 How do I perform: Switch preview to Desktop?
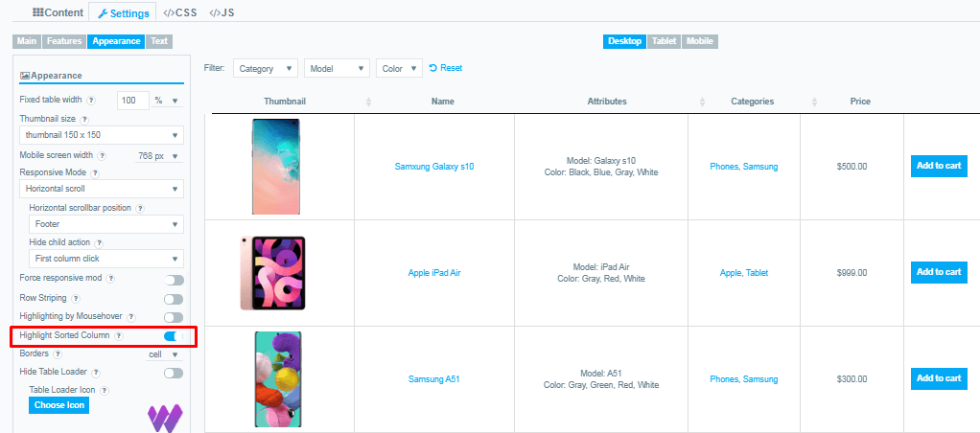[624, 41]
